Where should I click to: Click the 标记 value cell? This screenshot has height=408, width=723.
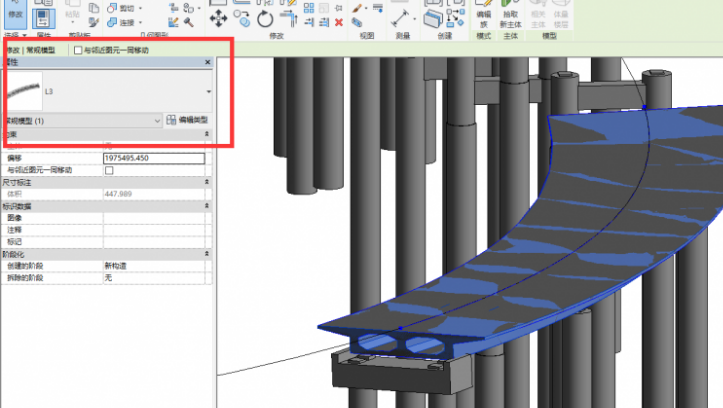pyautogui.click(x=154, y=242)
